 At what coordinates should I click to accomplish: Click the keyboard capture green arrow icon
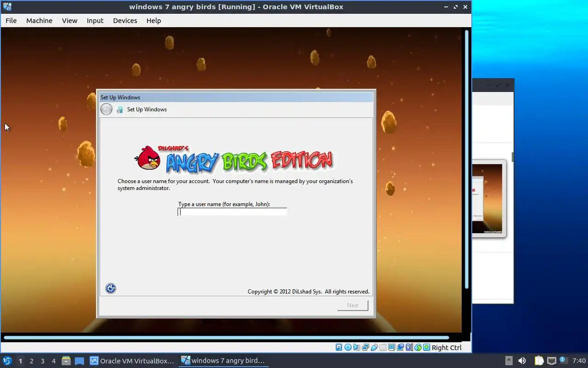click(x=426, y=347)
